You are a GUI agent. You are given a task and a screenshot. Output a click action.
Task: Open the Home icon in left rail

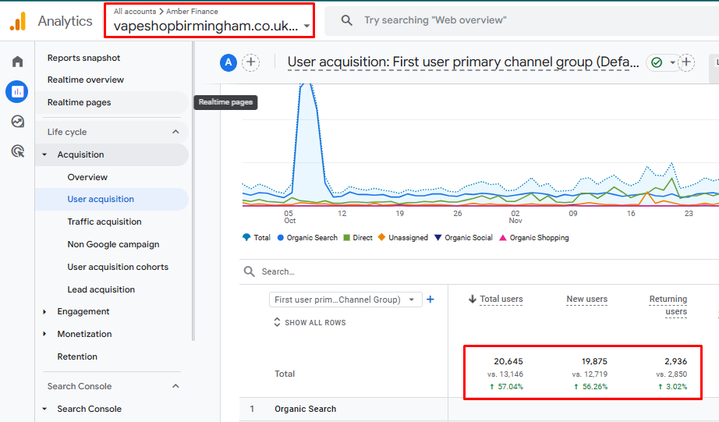click(x=17, y=61)
